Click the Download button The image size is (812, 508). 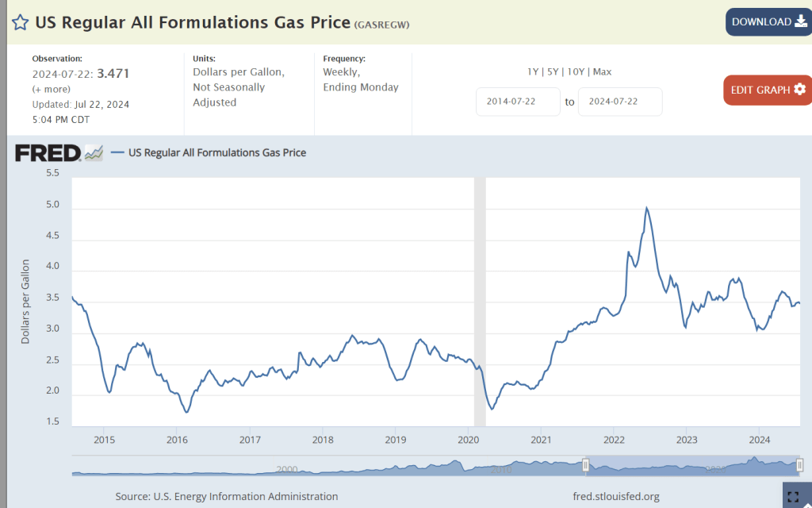click(x=768, y=22)
